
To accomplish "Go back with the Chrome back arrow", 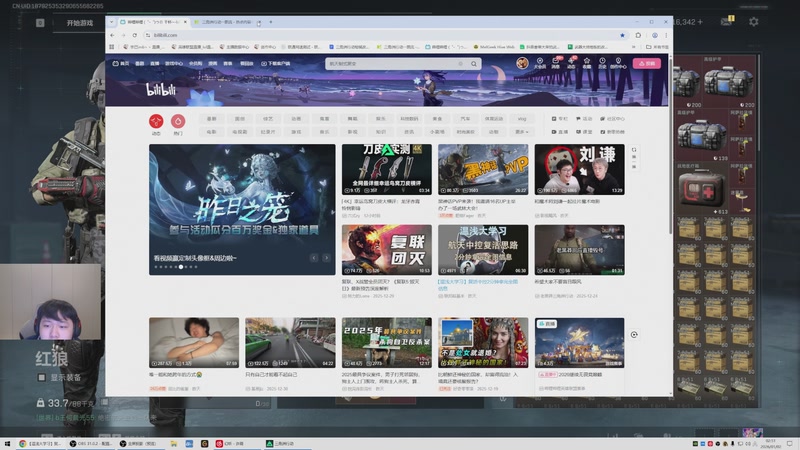I will pyautogui.click(x=112, y=35).
